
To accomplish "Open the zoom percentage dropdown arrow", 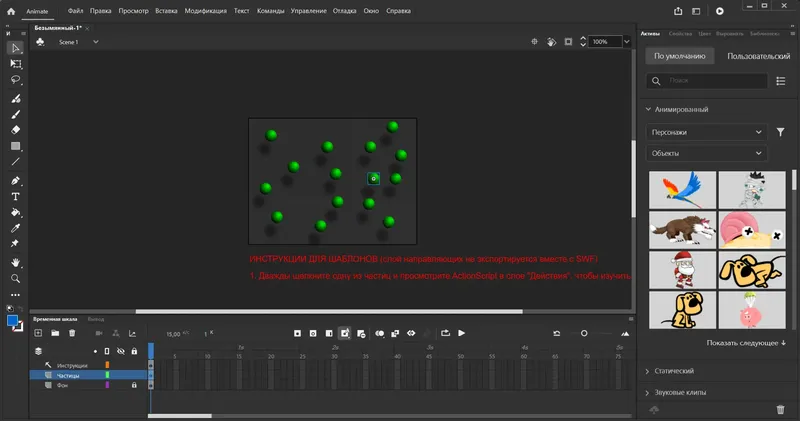I will tap(627, 42).
